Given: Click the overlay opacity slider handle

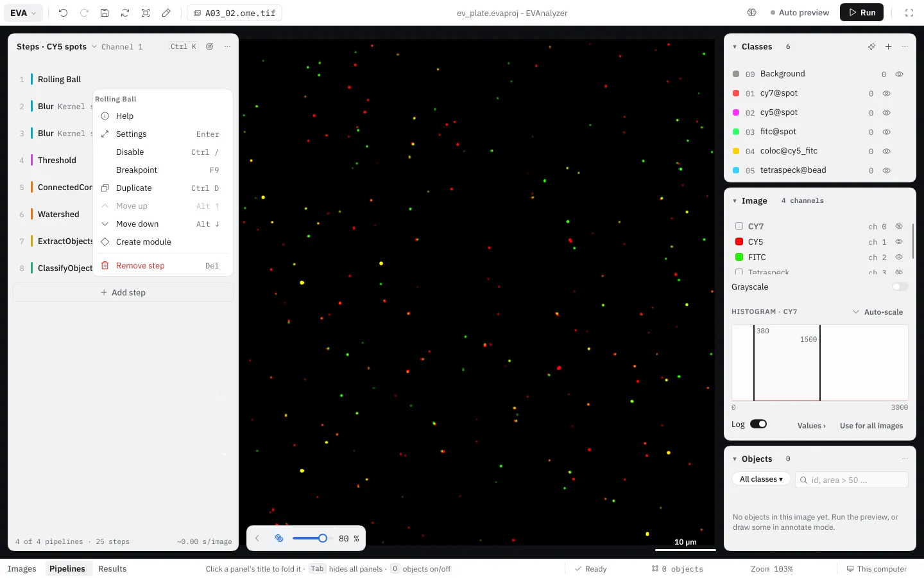Looking at the screenshot, I should [x=323, y=538].
